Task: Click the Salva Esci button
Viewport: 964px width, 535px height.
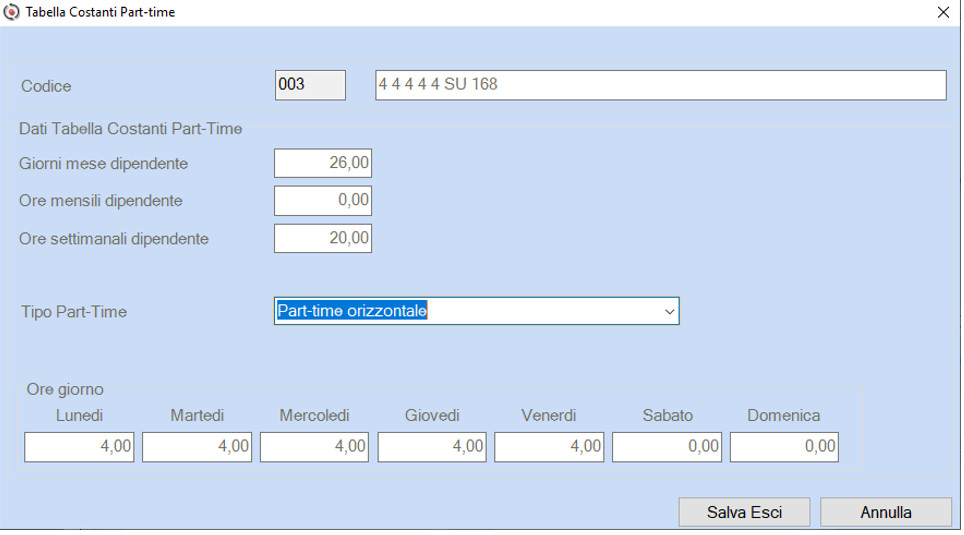Action: [x=744, y=512]
